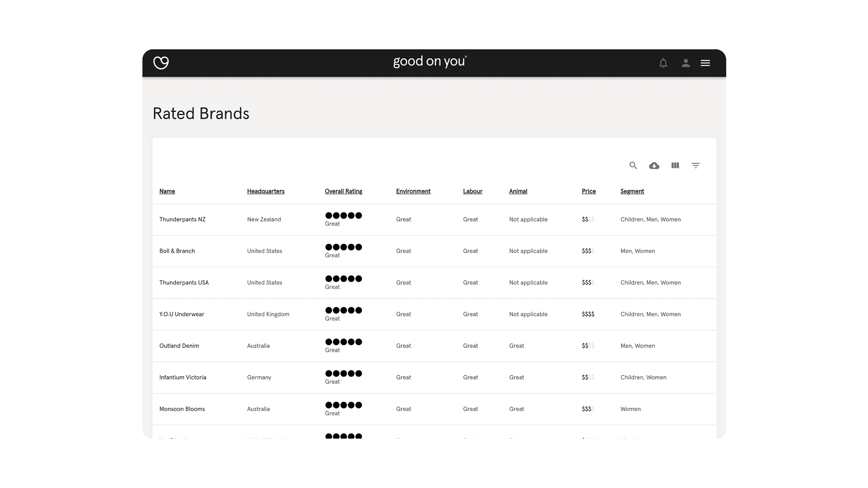The image size is (868, 488).
Task: Open the filter table icon
Action: point(696,166)
